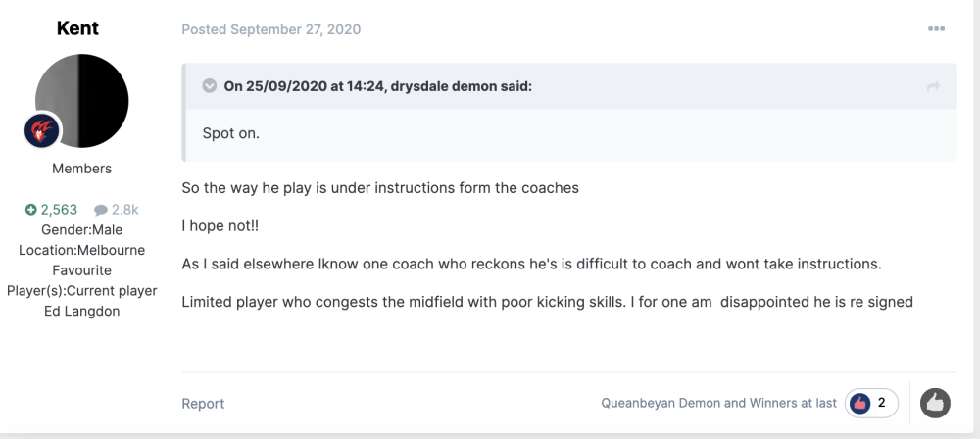The height and width of the screenshot is (439, 980).
Task: Show who reacted via the count 2
Action: pyautogui.click(x=882, y=403)
